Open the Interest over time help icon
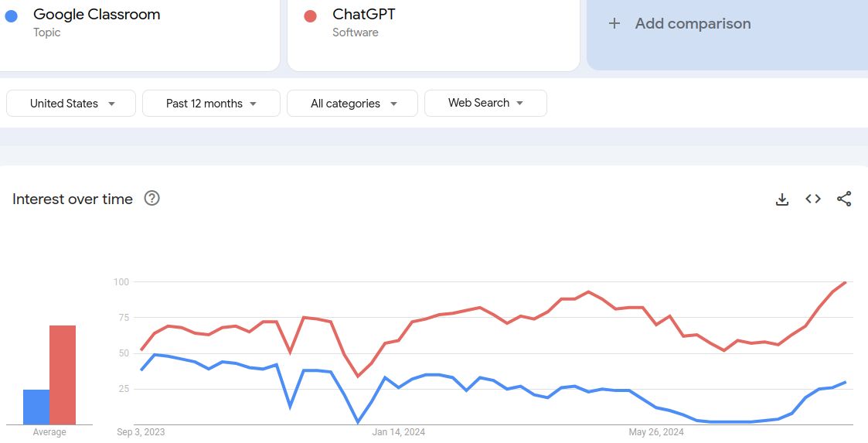Image resolution: width=868 pixels, height=443 pixels. point(152,199)
